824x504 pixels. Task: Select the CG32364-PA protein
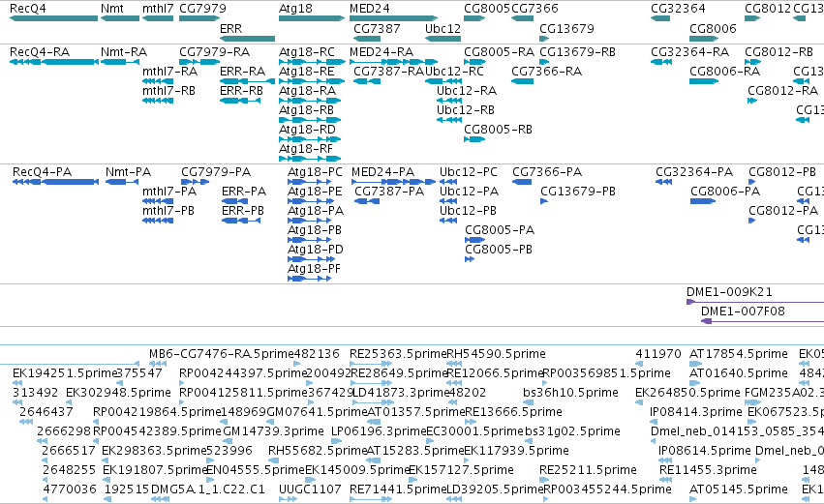[663, 182]
